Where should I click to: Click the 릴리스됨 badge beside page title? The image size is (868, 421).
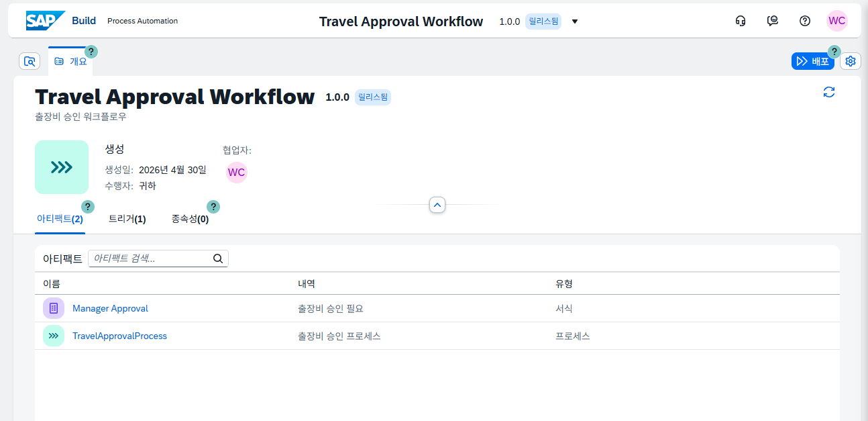(373, 97)
